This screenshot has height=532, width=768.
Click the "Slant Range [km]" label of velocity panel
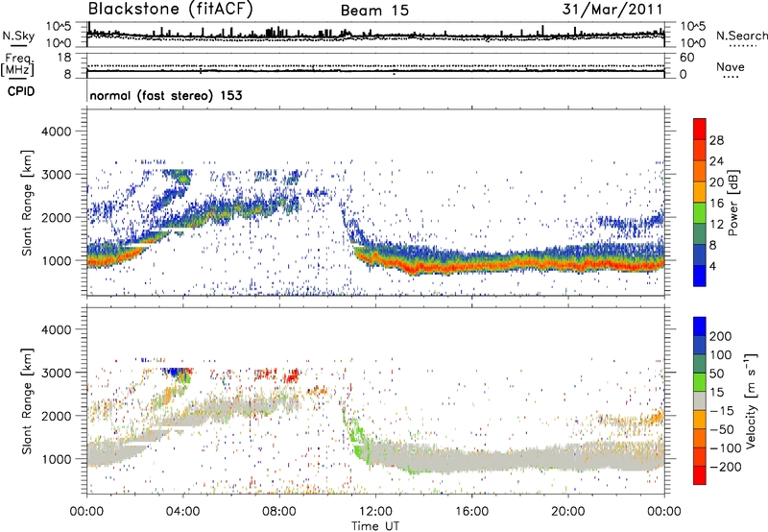(x=27, y=401)
